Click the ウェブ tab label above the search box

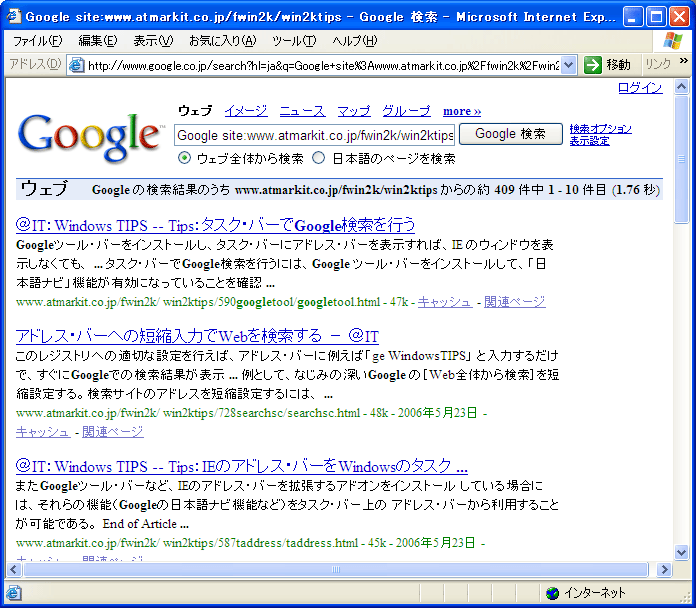tap(195, 111)
